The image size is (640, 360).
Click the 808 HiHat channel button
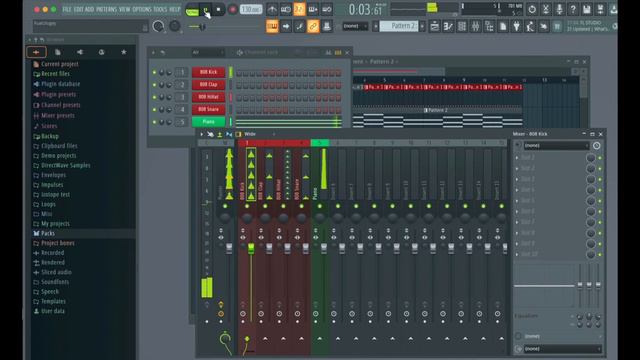209,97
